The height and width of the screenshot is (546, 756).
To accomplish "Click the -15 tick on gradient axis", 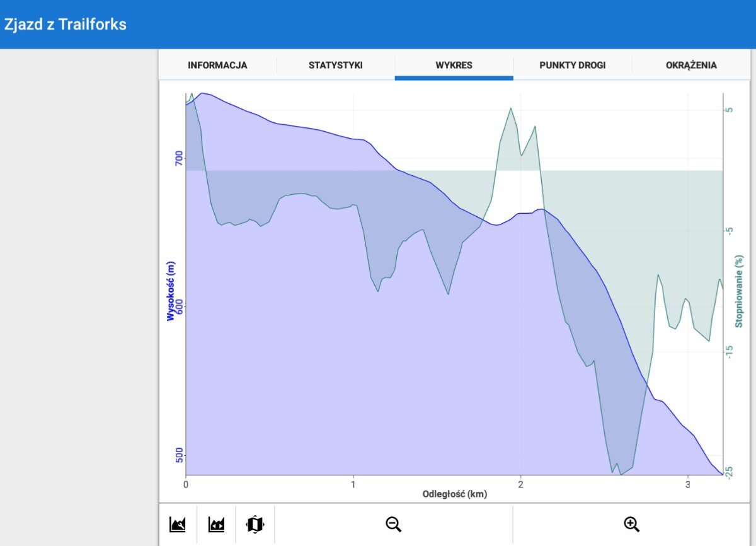I will click(730, 351).
